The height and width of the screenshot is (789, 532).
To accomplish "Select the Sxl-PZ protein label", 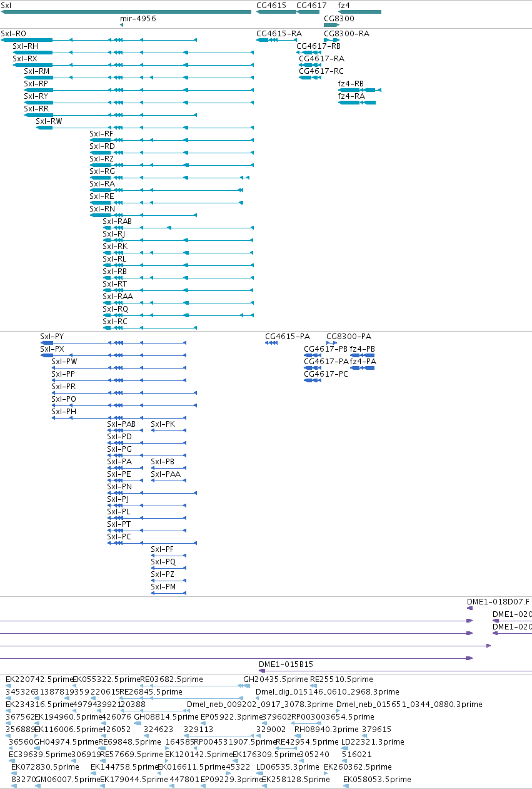I will pyautogui.click(x=163, y=574).
